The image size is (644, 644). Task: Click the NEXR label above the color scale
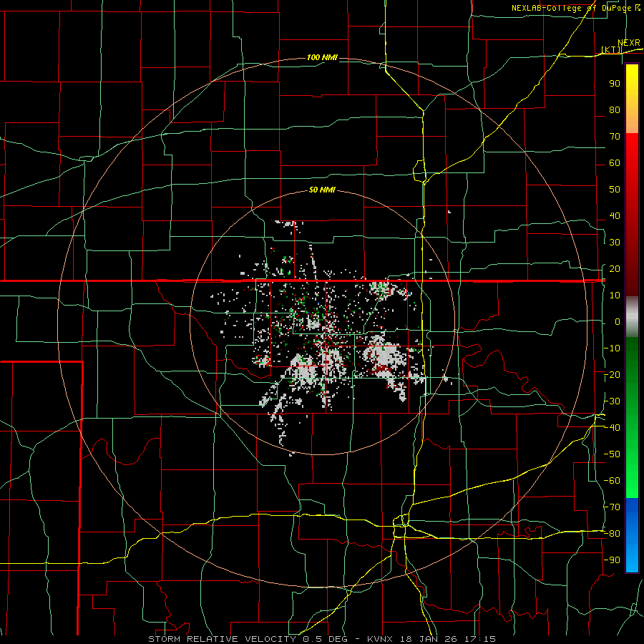(628, 43)
